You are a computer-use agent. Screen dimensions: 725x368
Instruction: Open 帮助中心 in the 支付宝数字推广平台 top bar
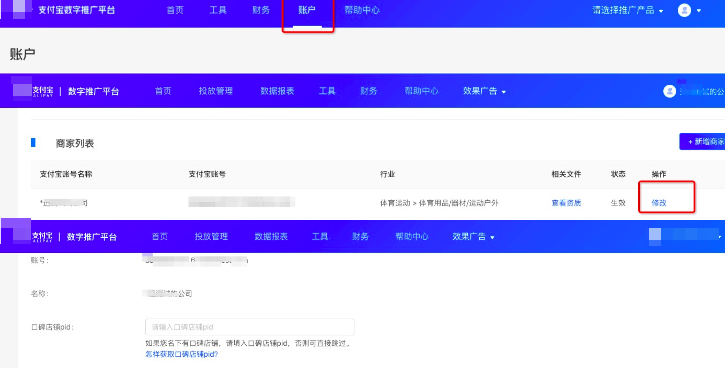pyautogui.click(x=362, y=10)
